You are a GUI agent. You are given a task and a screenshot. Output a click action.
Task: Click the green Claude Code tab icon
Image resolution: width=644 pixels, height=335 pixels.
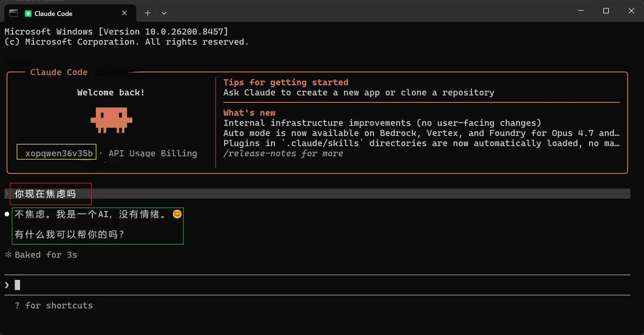click(x=28, y=13)
